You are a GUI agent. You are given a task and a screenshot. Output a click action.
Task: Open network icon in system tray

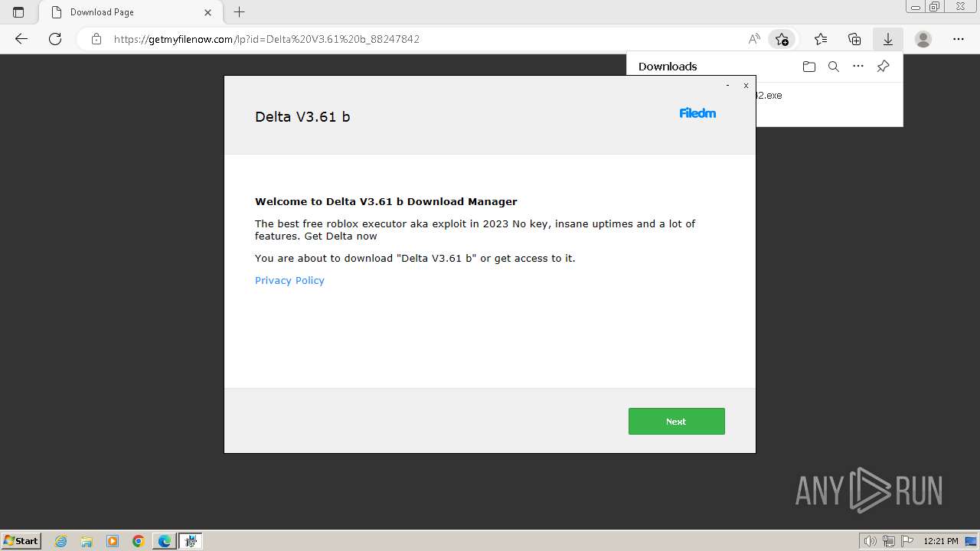[x=889, y=541]
